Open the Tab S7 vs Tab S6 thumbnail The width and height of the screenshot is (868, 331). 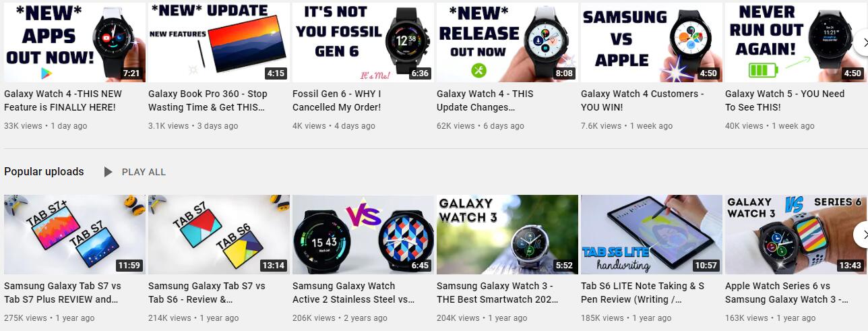(219, 235)
